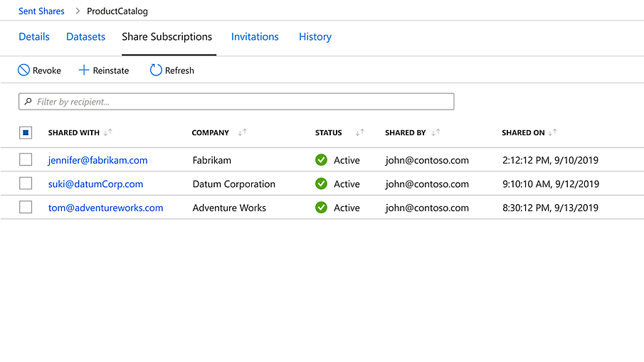Image resolution: width=644 pixels, height=362 pixels.
Task: Sort by Status column arrows
Action: (x=360, y=132)
